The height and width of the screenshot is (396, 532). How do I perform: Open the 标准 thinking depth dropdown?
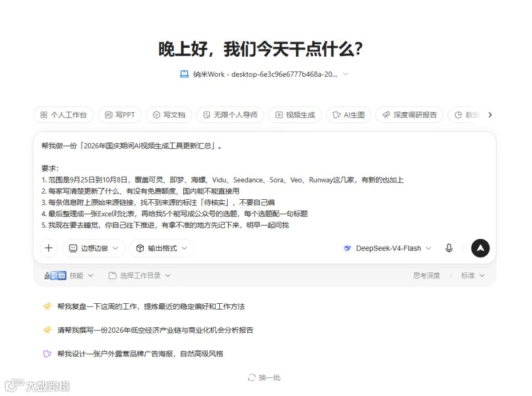[x=473, y=275]
